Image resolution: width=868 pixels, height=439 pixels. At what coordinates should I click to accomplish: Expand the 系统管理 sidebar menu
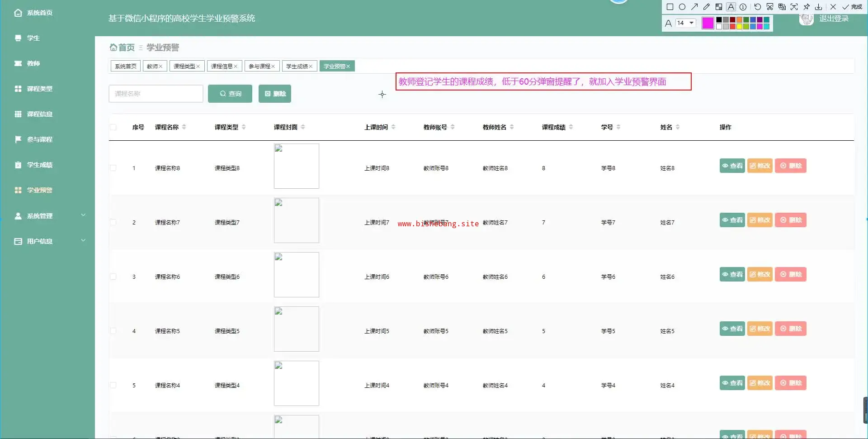50,216
